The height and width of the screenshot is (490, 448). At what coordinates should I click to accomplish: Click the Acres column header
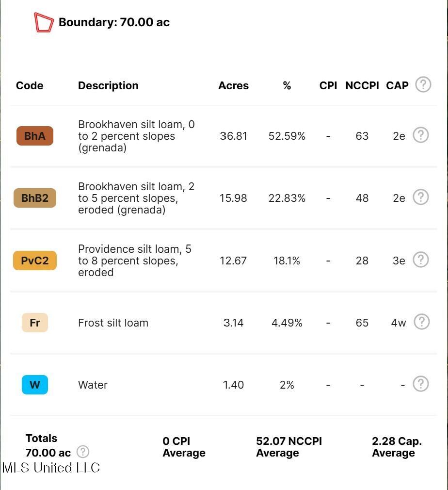click(233, 85)
